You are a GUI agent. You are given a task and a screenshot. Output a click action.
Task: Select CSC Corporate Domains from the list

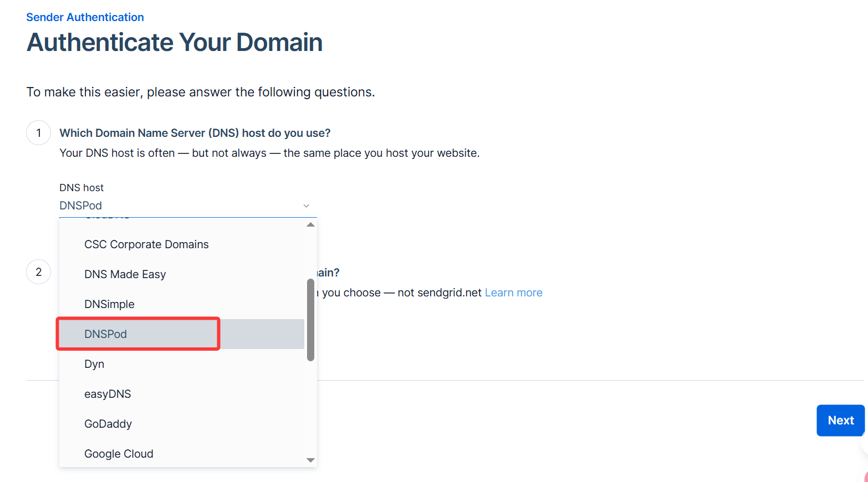click(x=146, y=245)
